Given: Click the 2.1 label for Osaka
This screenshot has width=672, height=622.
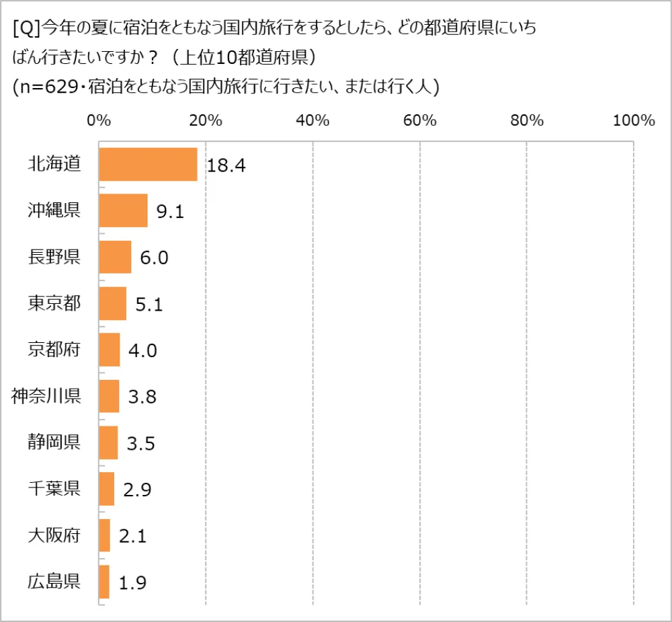Looking at the screenshot, I should (132, 536).
